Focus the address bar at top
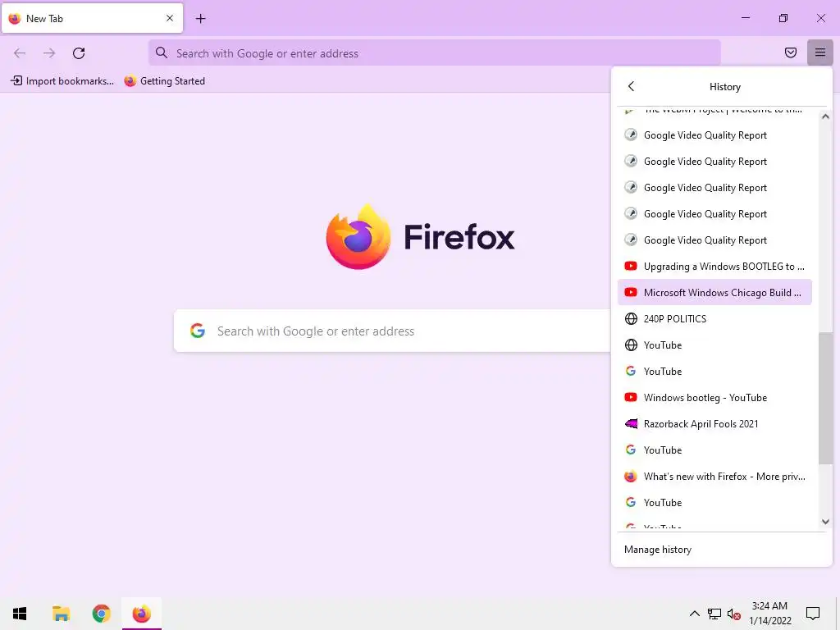The height and width of the screenshot is (630, 840). 435,52
